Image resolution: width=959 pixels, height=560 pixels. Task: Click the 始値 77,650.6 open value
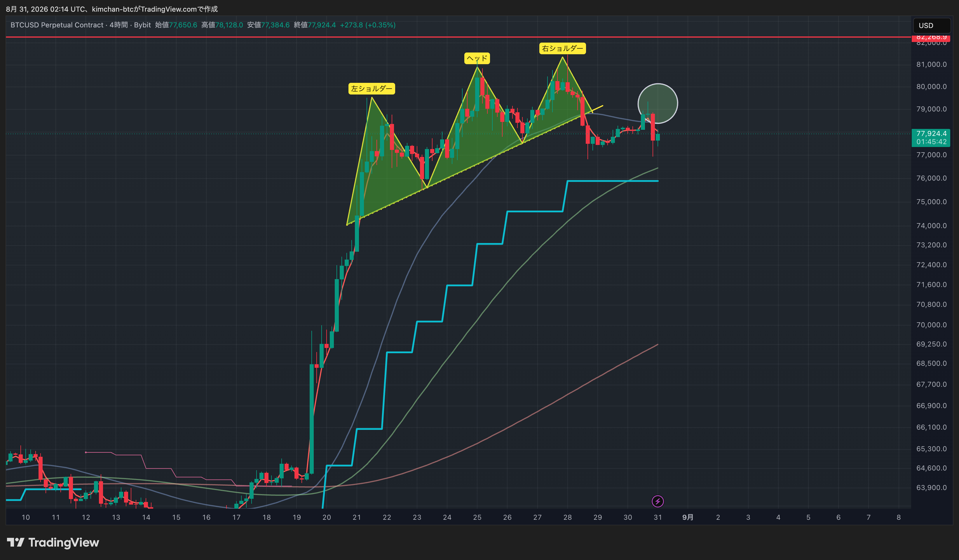(176, 25)
